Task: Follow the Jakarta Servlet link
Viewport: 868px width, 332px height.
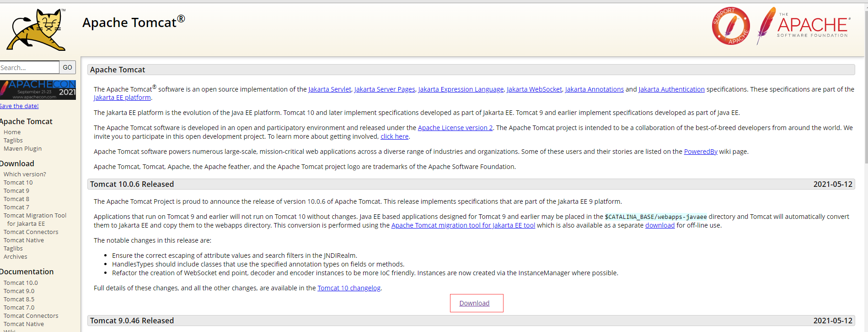Action: tap(330, 89)
